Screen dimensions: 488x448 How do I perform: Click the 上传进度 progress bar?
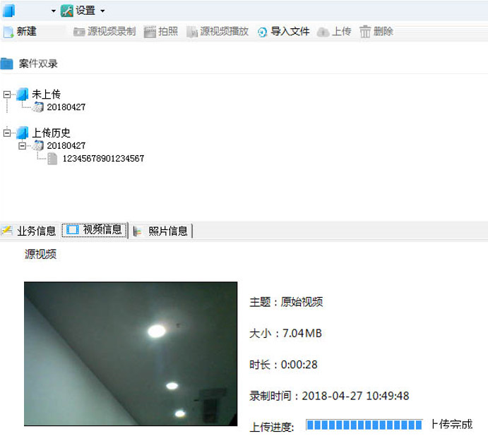(x=364, y=425)
